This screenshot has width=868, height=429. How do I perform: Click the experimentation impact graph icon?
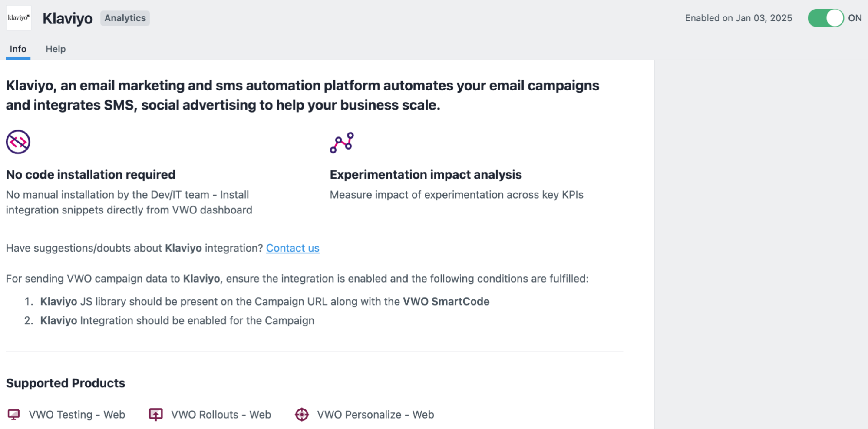coord(342,143)
